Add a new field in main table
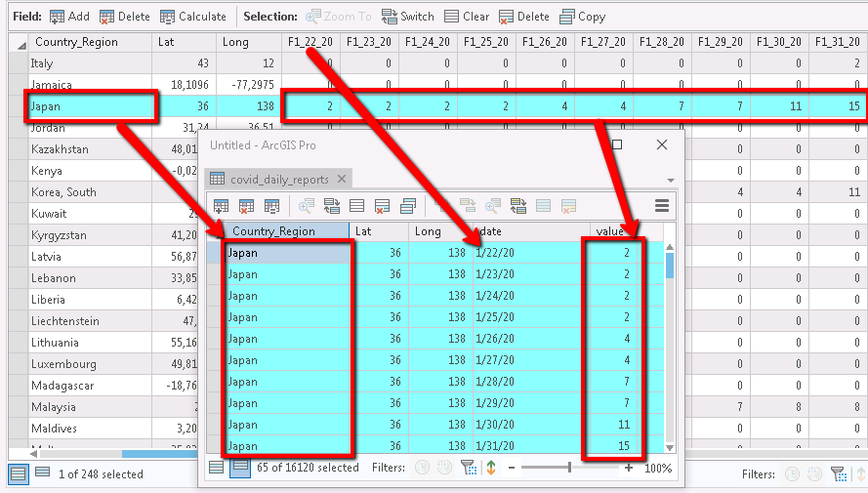The height and width of the screenshot is (493, 868). (x=69, y=17)
